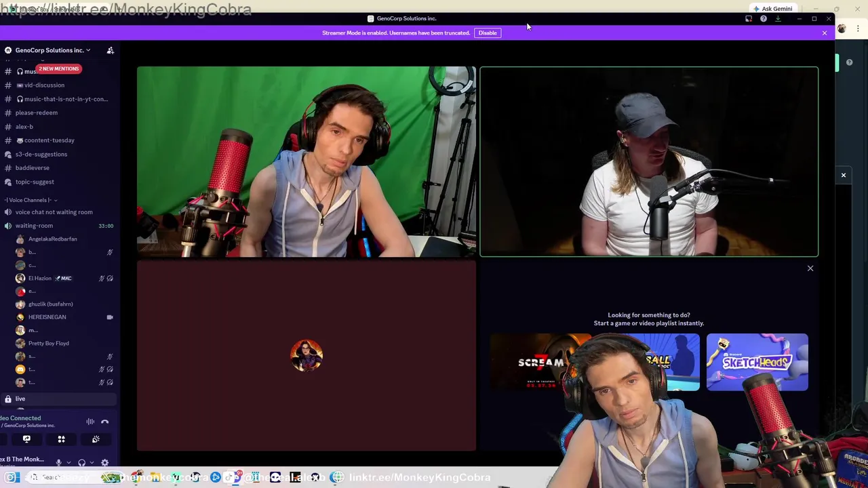Viewport: 868px width, 488px height.
Task: Jump to 2 New Mentions pill
Action: pos(58,68)
